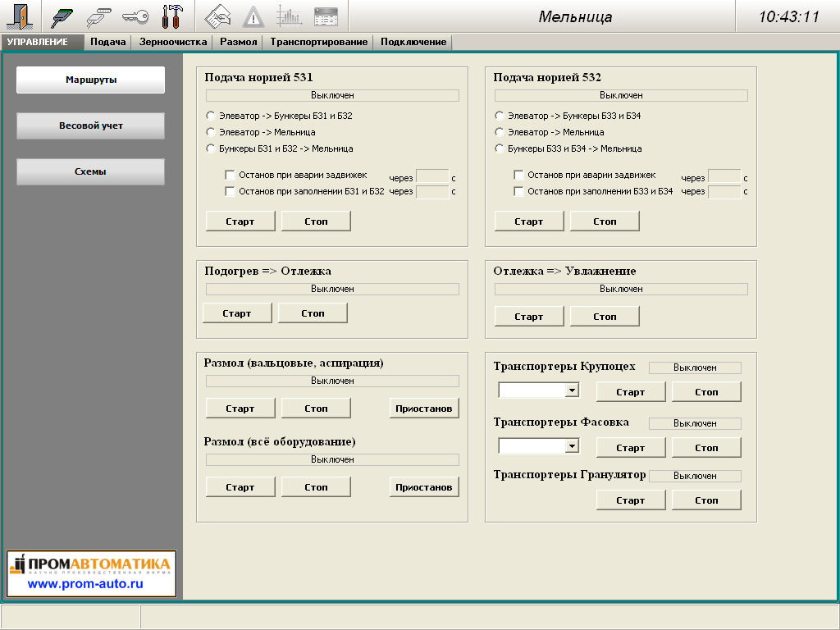Open the Весовой учет section
840x630 pixels.
point(91,126)
